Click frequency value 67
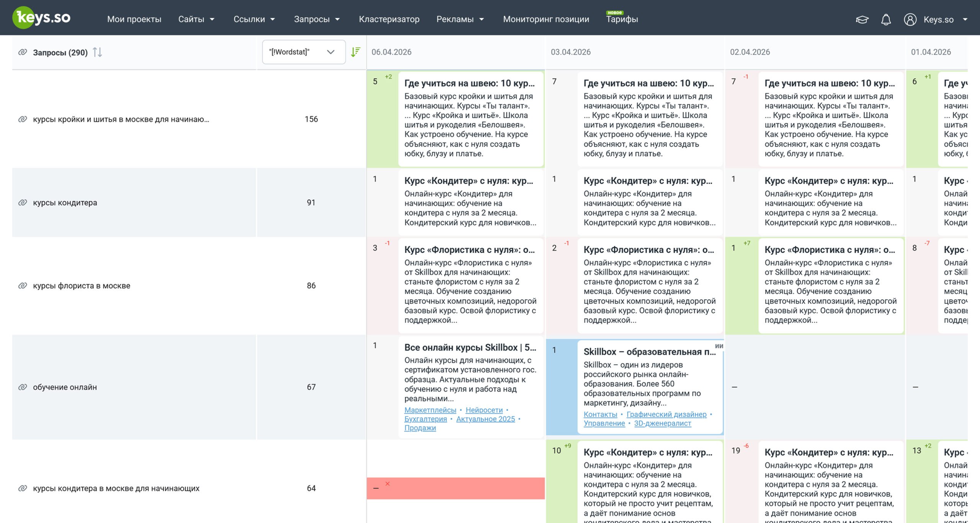The image size is (980, 523). tap(311, 387)
